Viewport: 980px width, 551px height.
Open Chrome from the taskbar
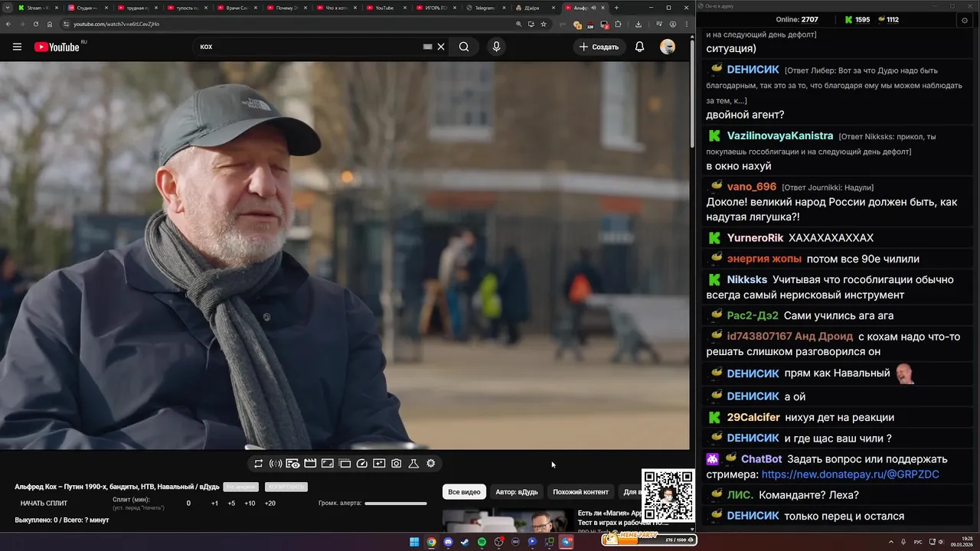pyautogui.click(x=431, y=542)
